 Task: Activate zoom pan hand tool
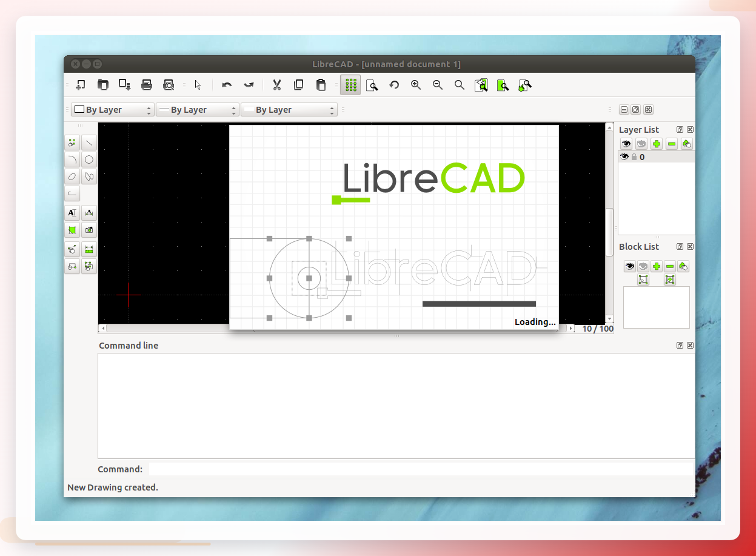[524, 85]
